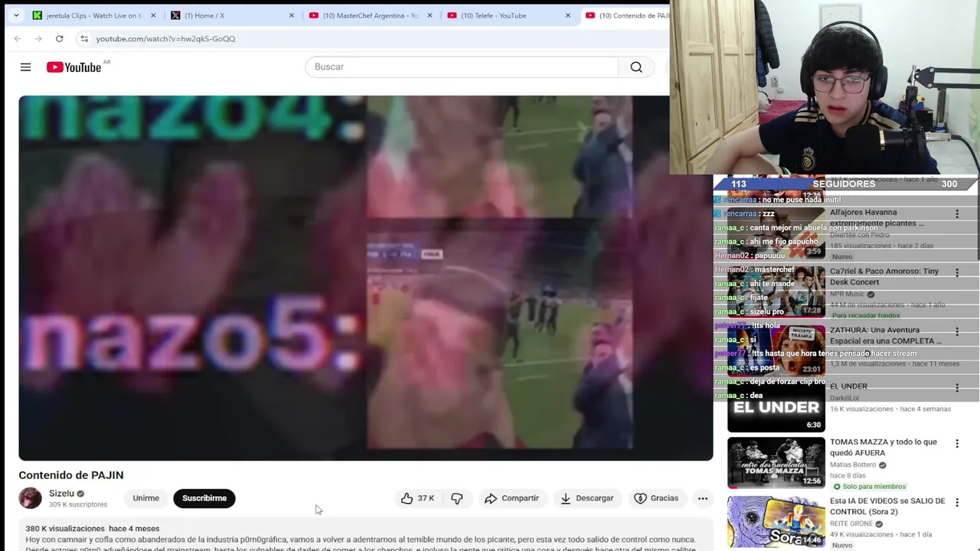Image resolution: width=980 pixels, height=551 pixels.
Task: Select the Contenido de PAJIN tab
Action: point(626,15)
